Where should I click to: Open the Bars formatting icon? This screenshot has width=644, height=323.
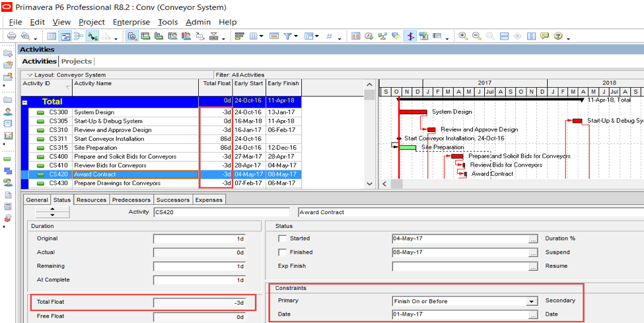[x=240, y=36]
